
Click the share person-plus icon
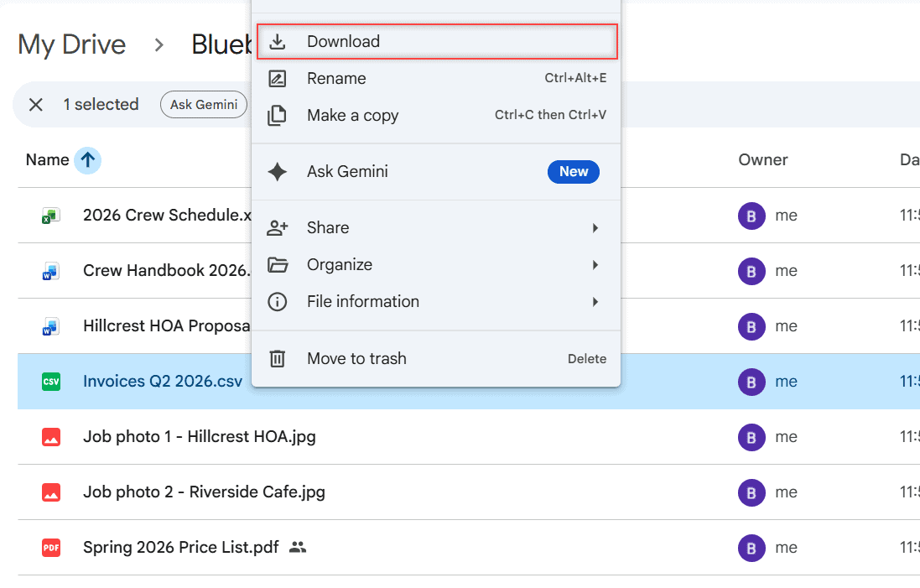click(x=277, y=227)
